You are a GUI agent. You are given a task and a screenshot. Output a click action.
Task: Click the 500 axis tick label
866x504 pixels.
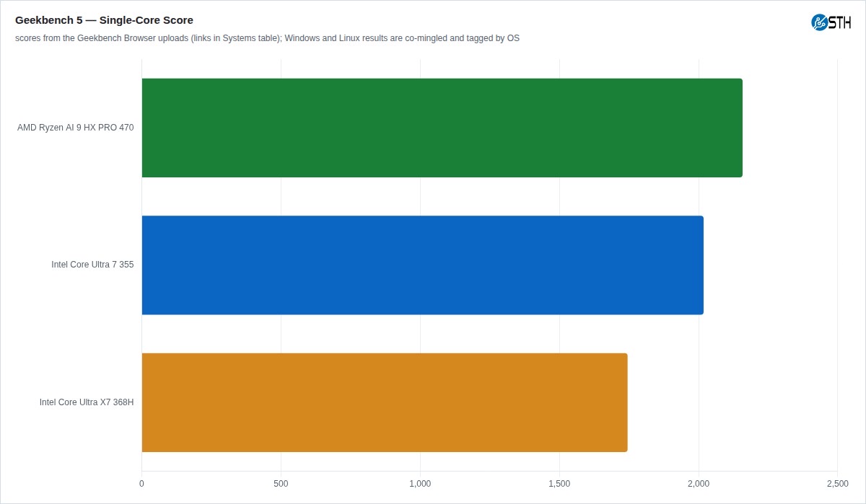click(x=281, y=483)
